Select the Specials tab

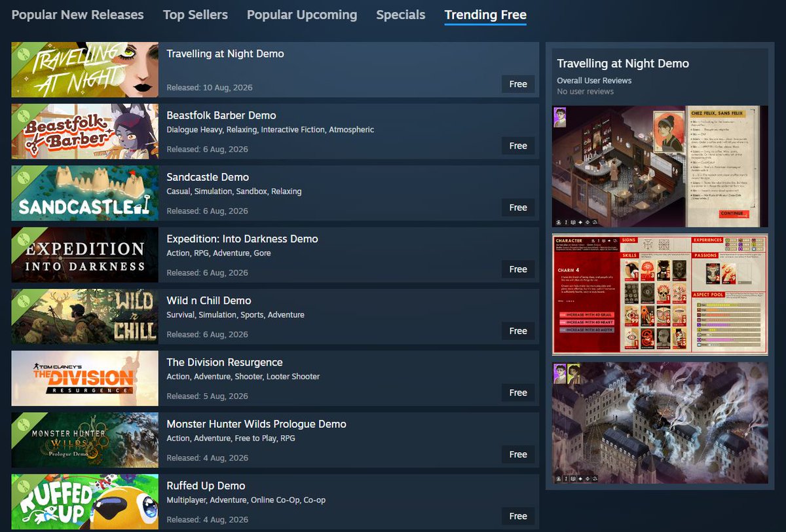click(x=401, y=14)
